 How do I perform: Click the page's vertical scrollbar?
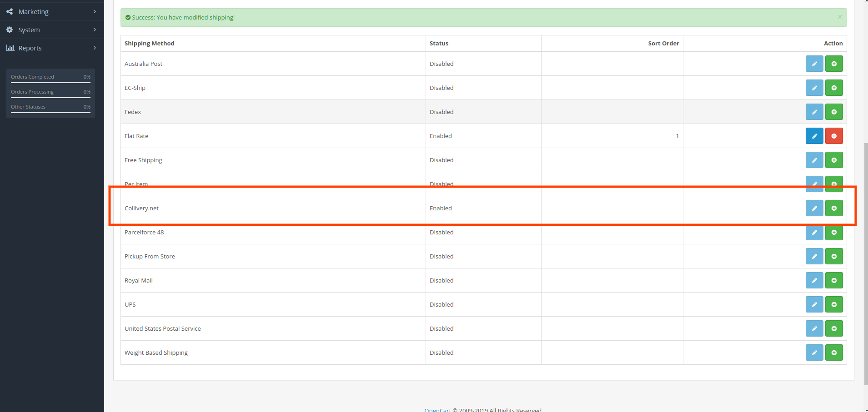[865, 263]
